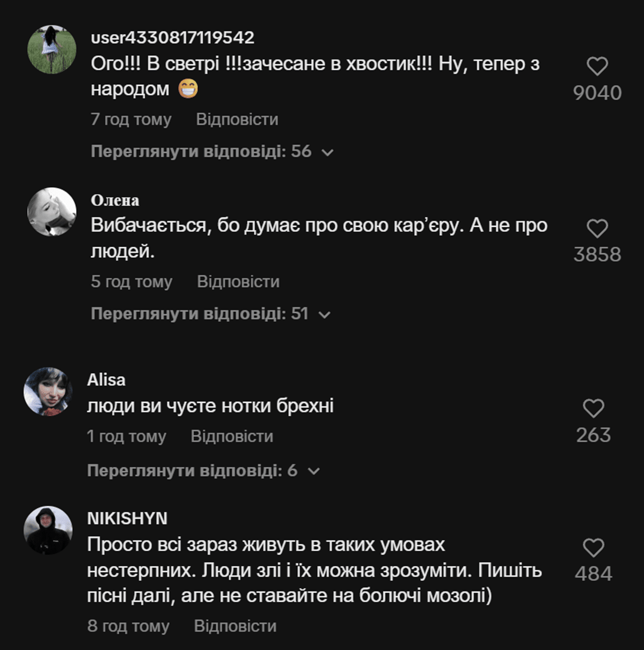
Task: Open NIKISHYN's profile photo
Action: [x=48, y=530]
